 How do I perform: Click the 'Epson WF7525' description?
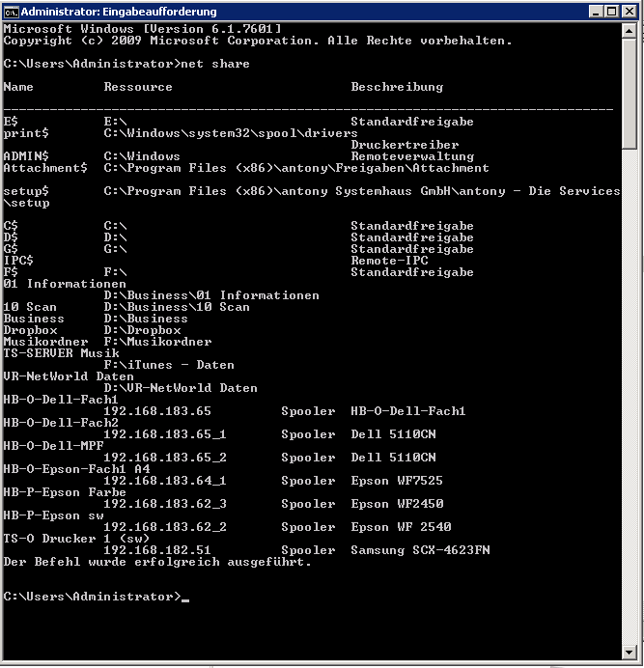[397, 481]
